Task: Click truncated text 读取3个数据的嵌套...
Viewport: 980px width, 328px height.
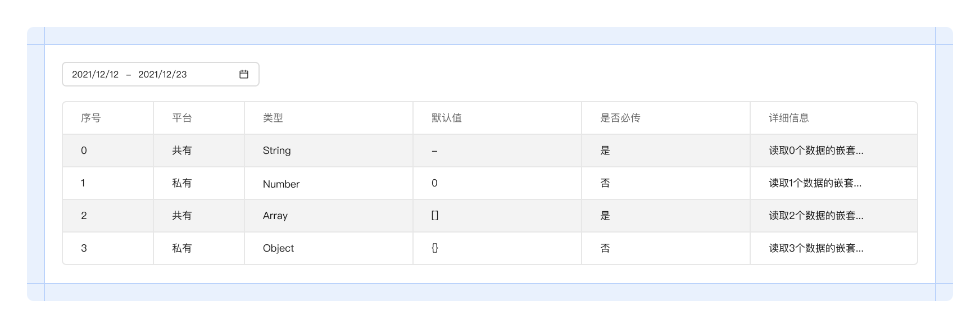Action: coord(816,248)
